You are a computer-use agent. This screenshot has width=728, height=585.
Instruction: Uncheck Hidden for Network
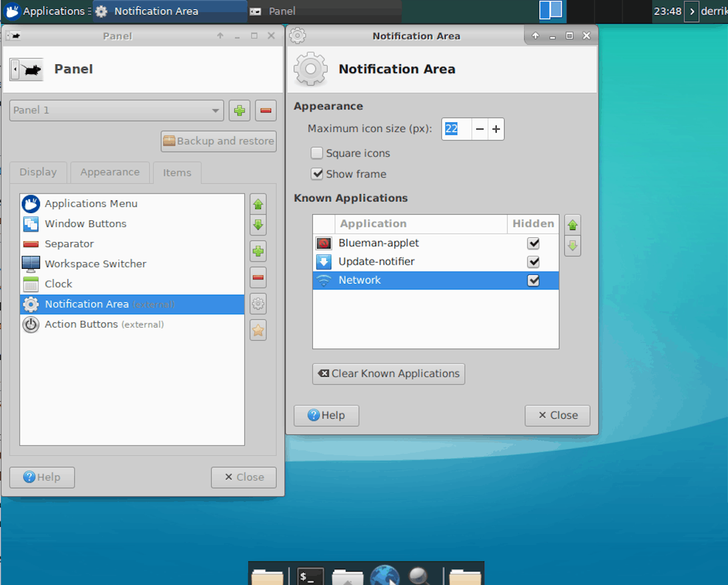[x=533, y=280]
